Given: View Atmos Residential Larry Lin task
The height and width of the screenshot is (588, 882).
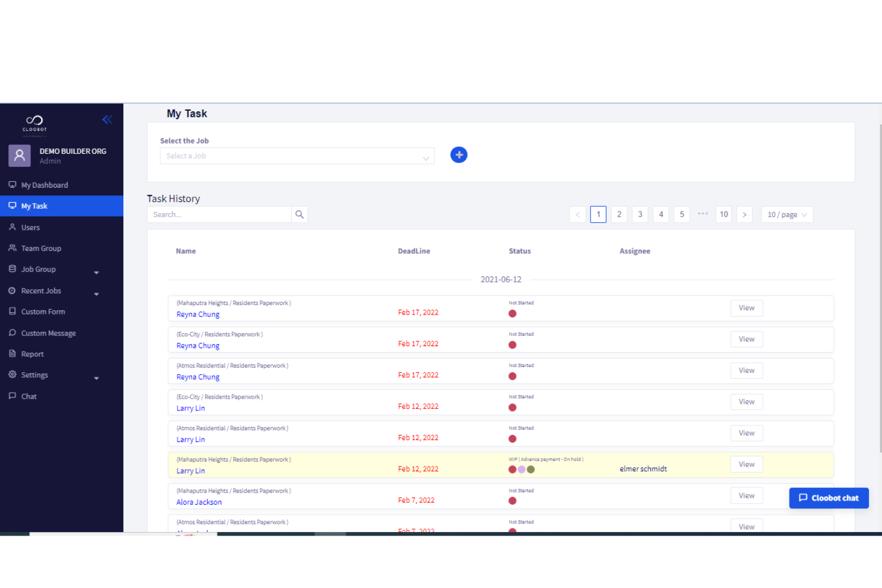Looking at the screenshot, I should pyautogui.click(x=747, y=433).
